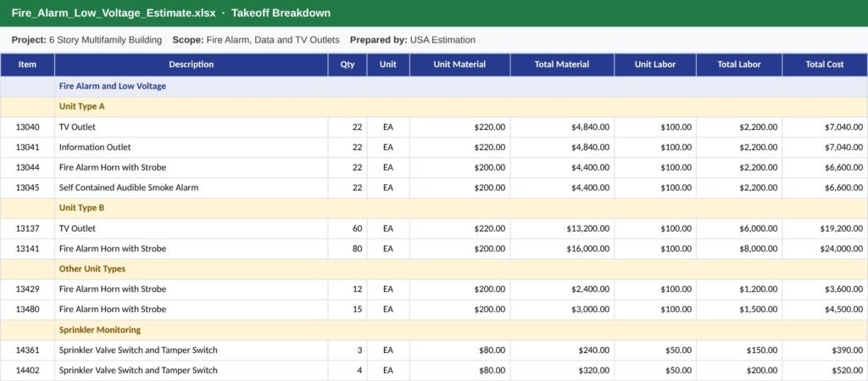Select the Item column header
868x381 pixels.
pos(27,64)
